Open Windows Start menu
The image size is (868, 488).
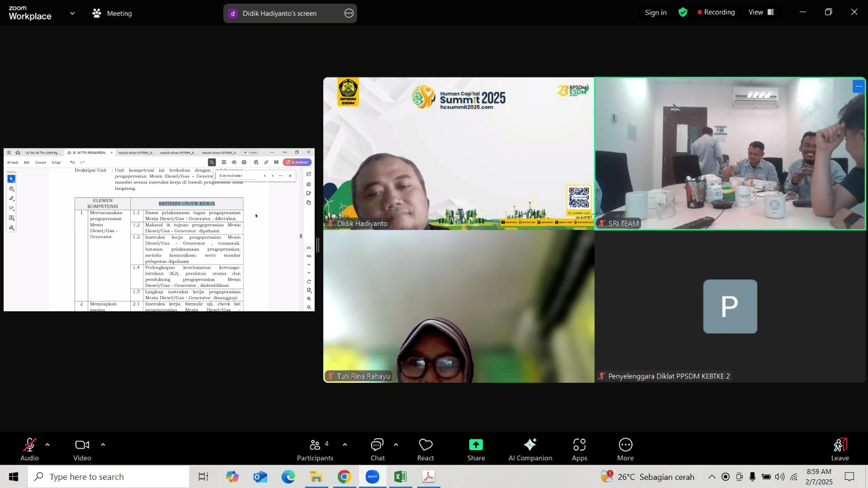tap(14, 477)
